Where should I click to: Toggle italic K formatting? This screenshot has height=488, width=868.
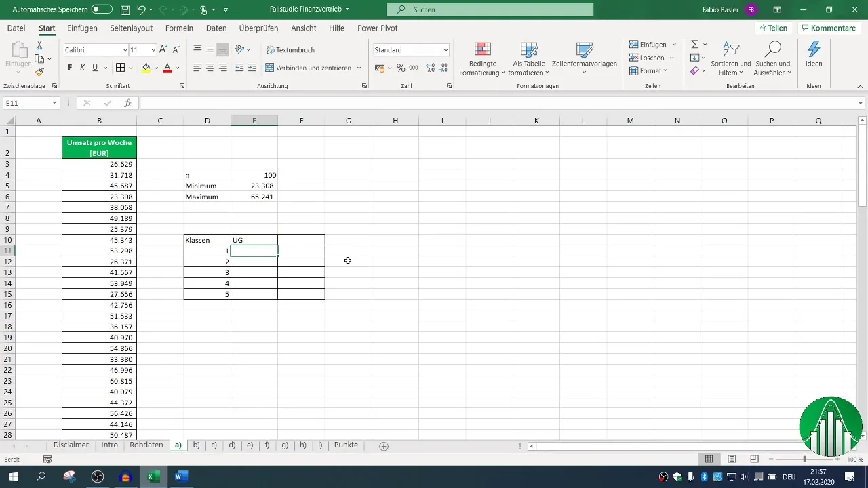click(82, 68)
